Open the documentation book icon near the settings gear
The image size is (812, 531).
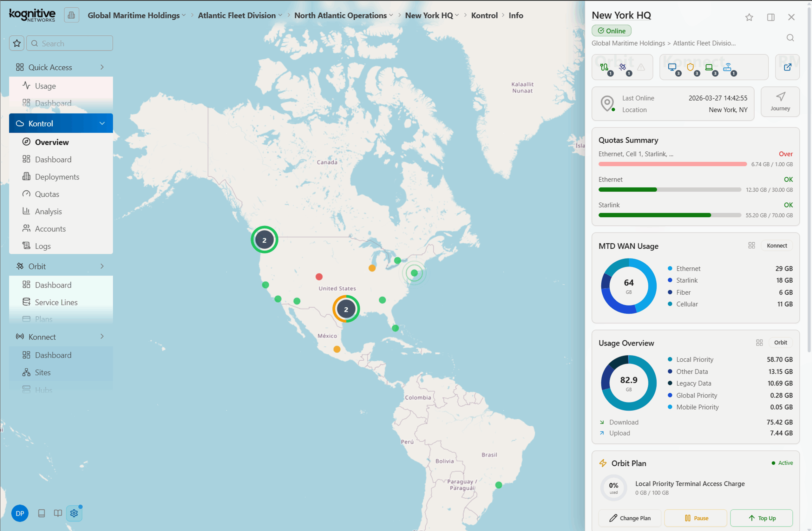click(58, 513)
